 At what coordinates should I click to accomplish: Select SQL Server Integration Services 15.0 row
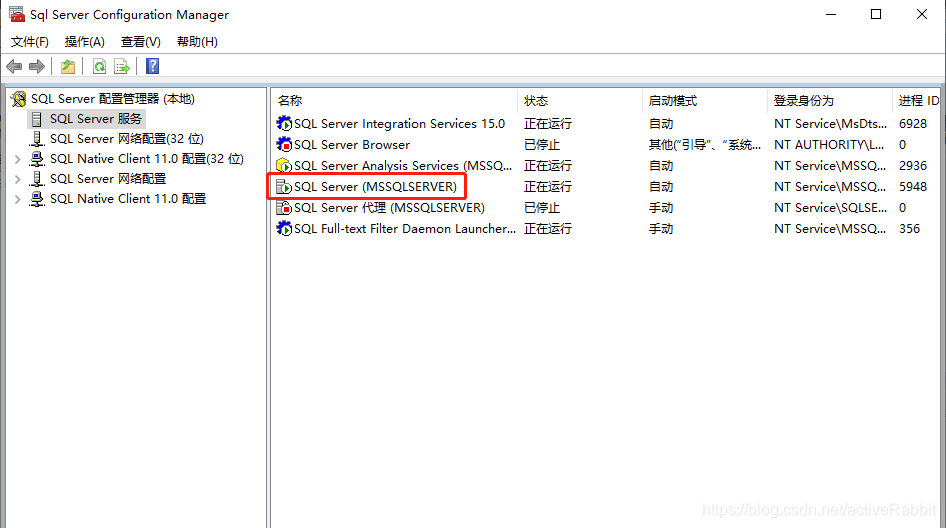point(399,124)
